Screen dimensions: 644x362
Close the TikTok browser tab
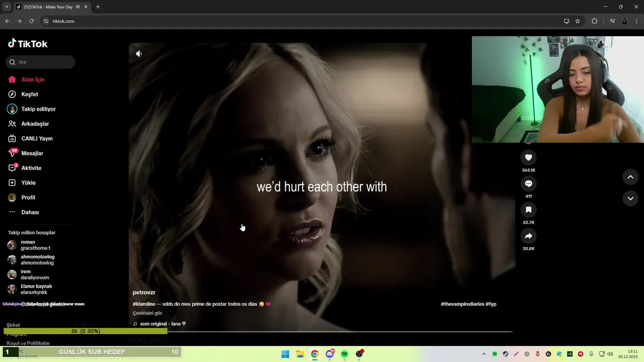(x=86, y=7)
